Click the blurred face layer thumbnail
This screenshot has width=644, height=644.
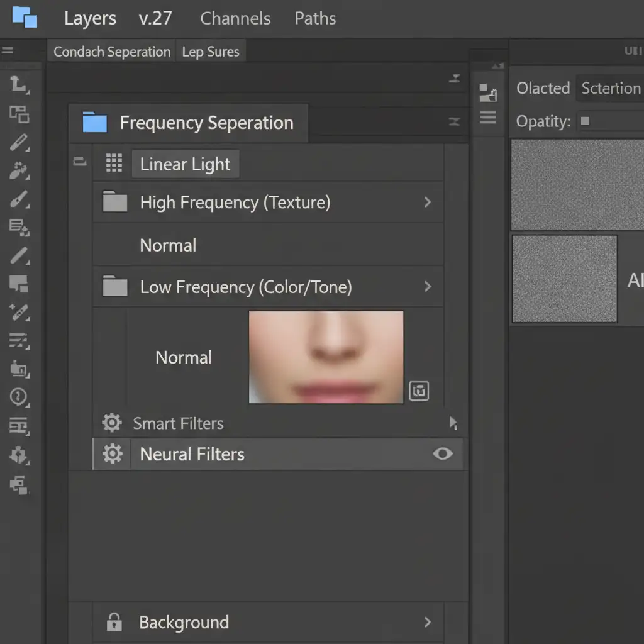pyautogui.click(x=326, y=357)
